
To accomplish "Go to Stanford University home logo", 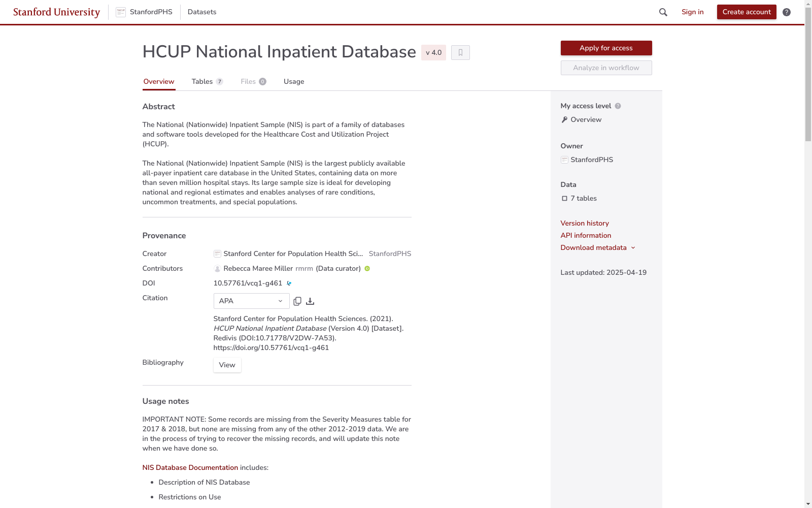I will coord(56,12).
